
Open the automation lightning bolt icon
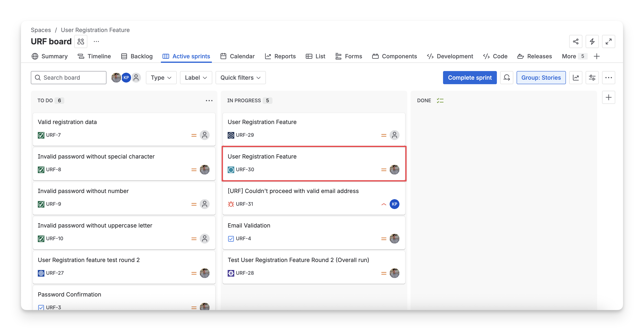592,41
